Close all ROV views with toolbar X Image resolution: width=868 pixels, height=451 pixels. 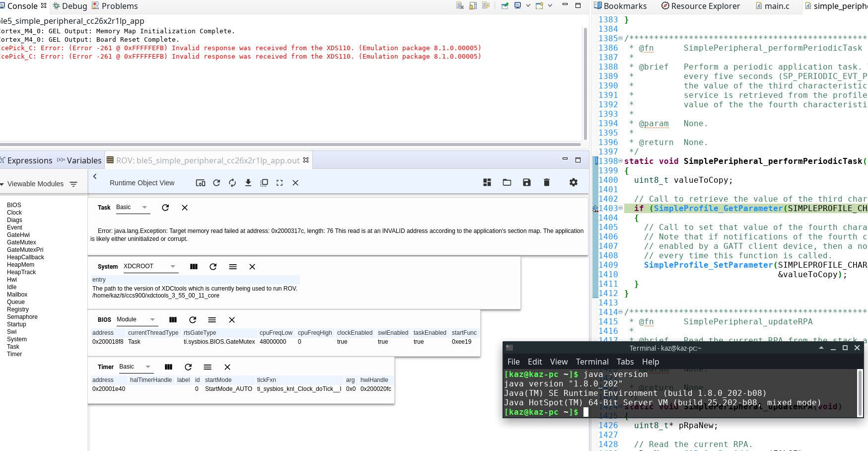295,183
